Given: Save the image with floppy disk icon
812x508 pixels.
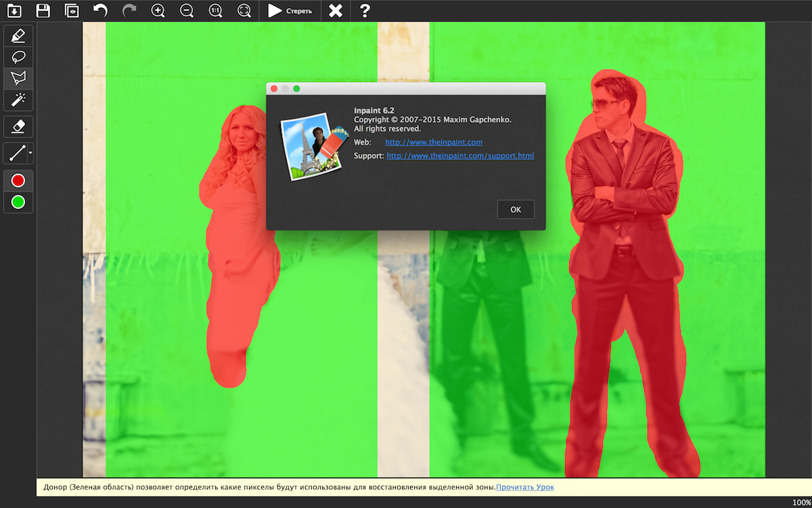Looking at the screenshot, I should (x=43, y=10).
